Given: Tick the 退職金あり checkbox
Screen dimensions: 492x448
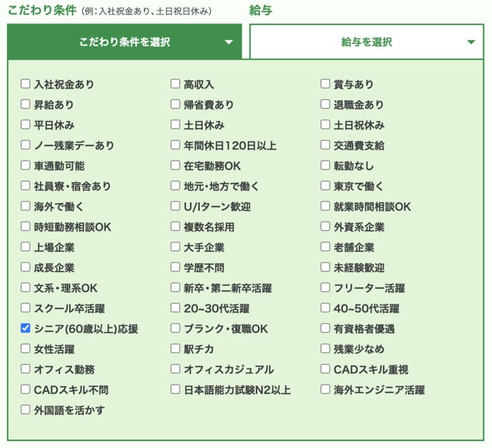Looking at the screenshot, I should click(x=325, y=104).
